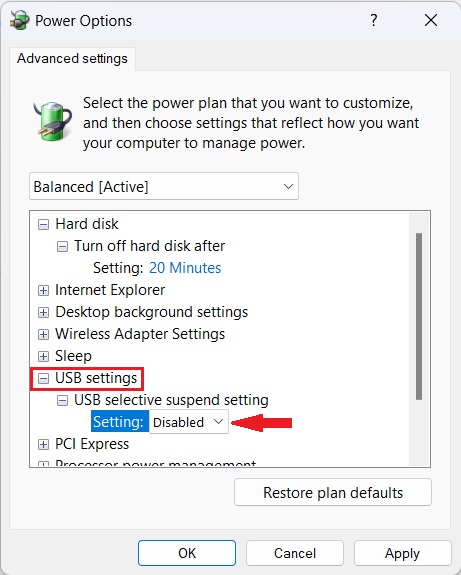Open the Balanced [Active] power plan dropdown
This screenshot has height=575, width=461.
click(x=164, y=186)
